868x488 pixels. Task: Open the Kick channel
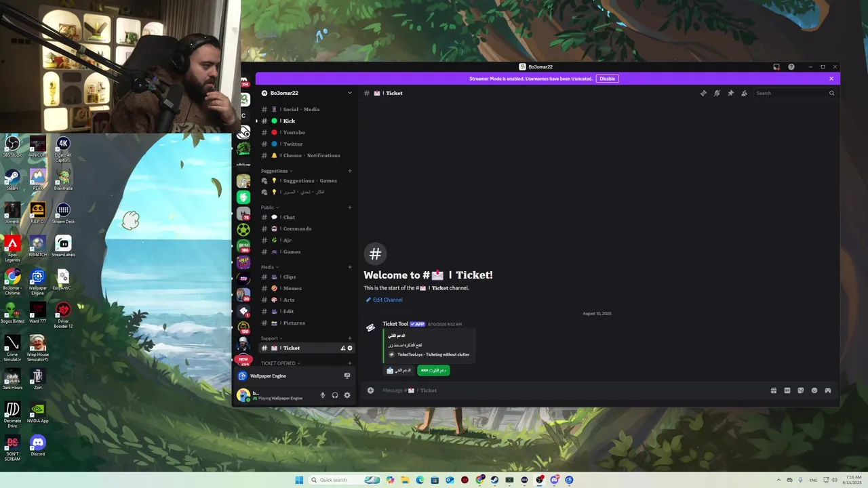pyautogui.click(x=307, y=121)
